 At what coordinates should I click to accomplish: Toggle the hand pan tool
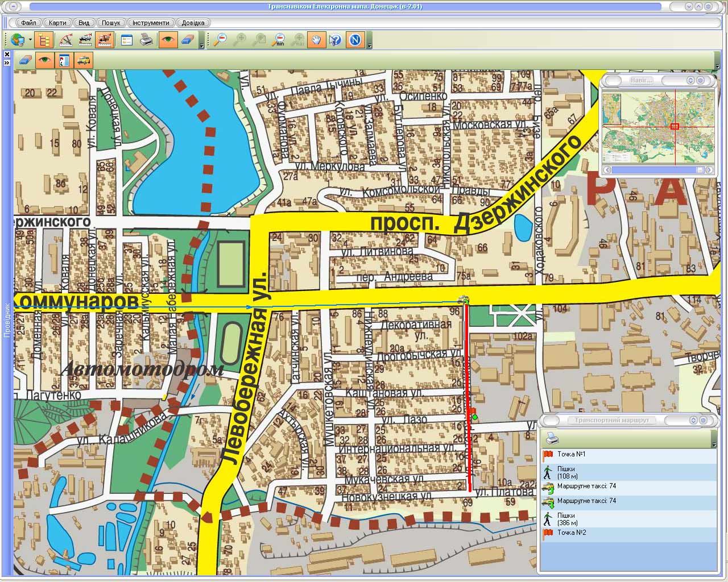(316, 40)
